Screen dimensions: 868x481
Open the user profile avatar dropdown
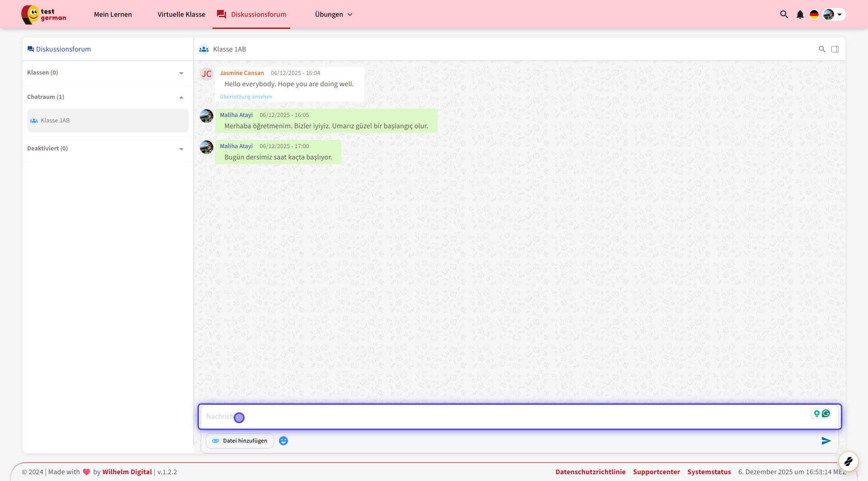click(x=833, y=14)
